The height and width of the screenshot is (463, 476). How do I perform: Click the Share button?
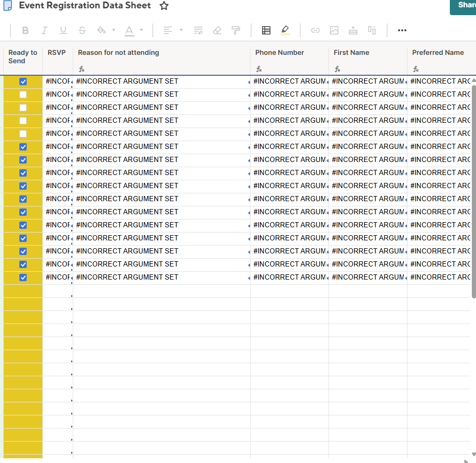pos(463,6)
